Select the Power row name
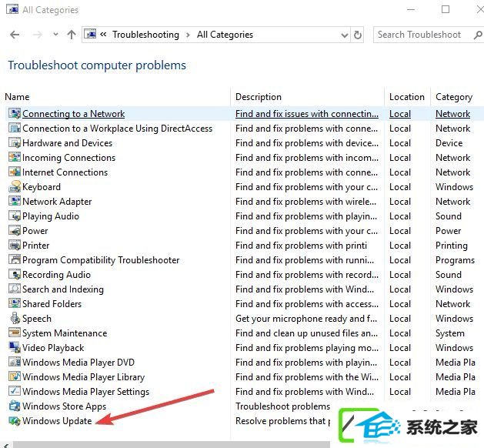 point(35,231)
